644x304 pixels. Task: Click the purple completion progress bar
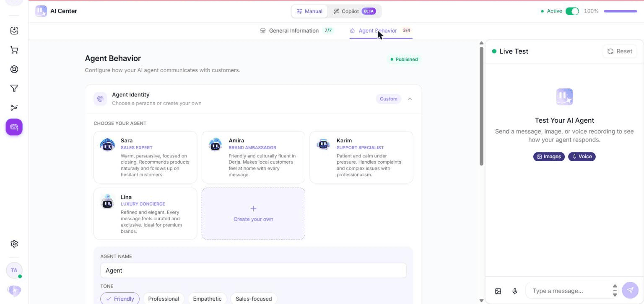coord(620,11)
